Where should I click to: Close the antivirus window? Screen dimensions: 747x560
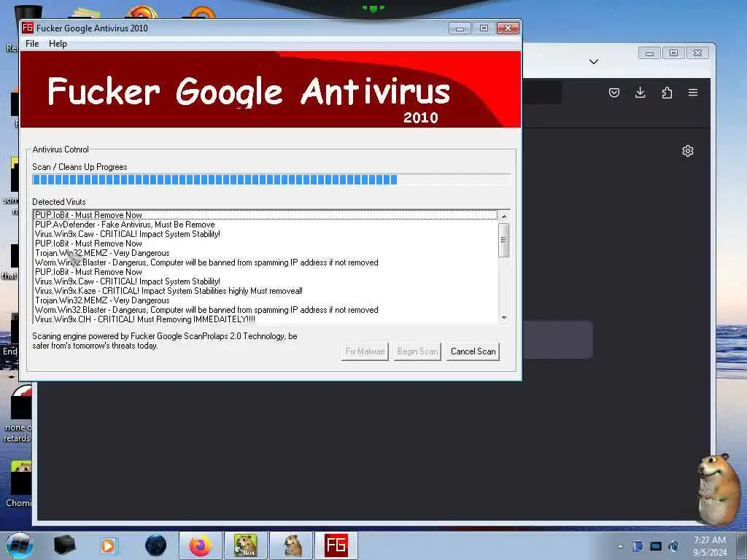[x=508, y=28]
